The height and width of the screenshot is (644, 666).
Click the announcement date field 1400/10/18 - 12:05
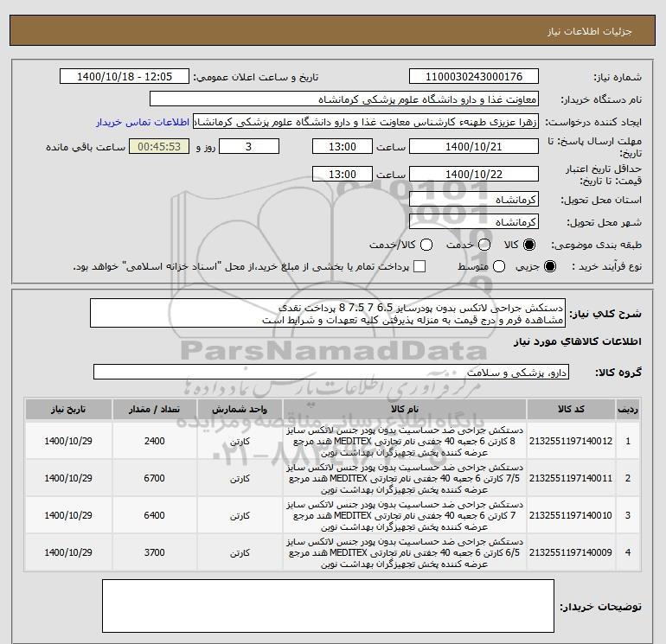click(125, 77)
